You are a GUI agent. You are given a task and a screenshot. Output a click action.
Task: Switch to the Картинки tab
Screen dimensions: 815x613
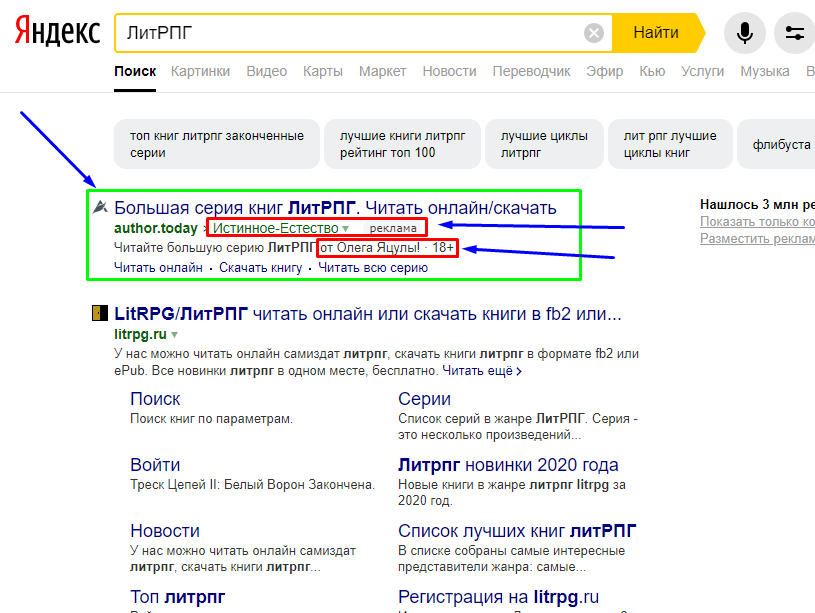200,71
